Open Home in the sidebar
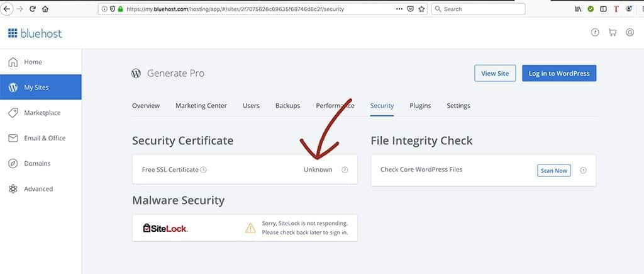The height and width of the screenshot is (274, 644). point(33,62)
